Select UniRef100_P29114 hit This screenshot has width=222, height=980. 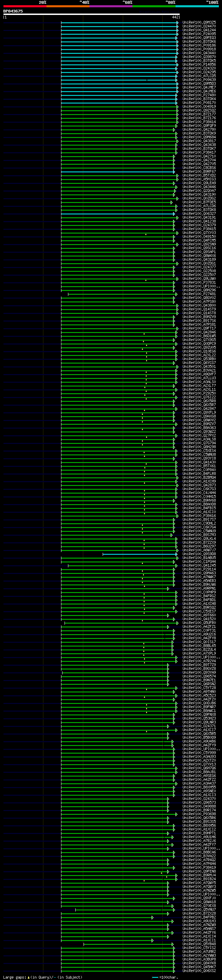point(199,569)
